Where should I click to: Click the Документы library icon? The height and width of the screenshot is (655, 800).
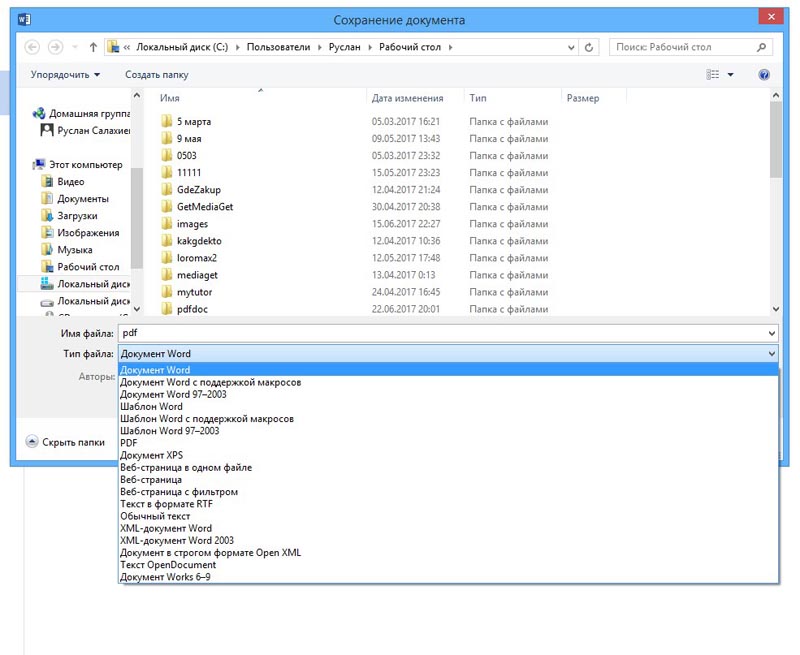pyautogui.click(x=47, y=198)
